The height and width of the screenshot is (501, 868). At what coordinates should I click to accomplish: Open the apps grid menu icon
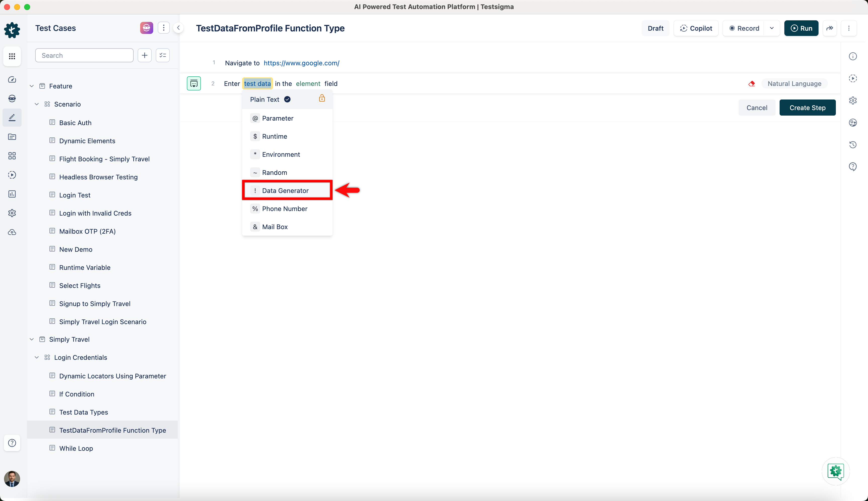12,56
